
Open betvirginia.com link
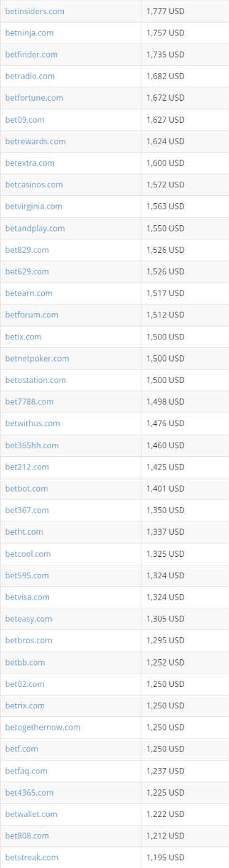coord(34,206)
